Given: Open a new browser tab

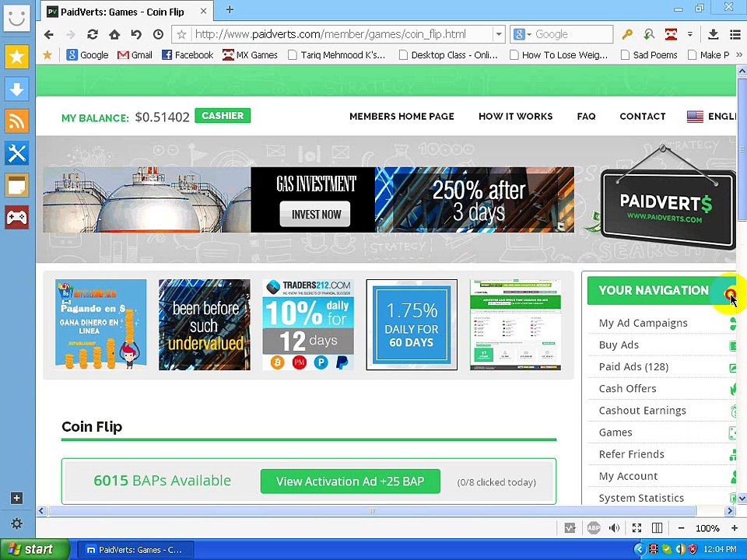Looking at the screenshot, I should 229,9.
